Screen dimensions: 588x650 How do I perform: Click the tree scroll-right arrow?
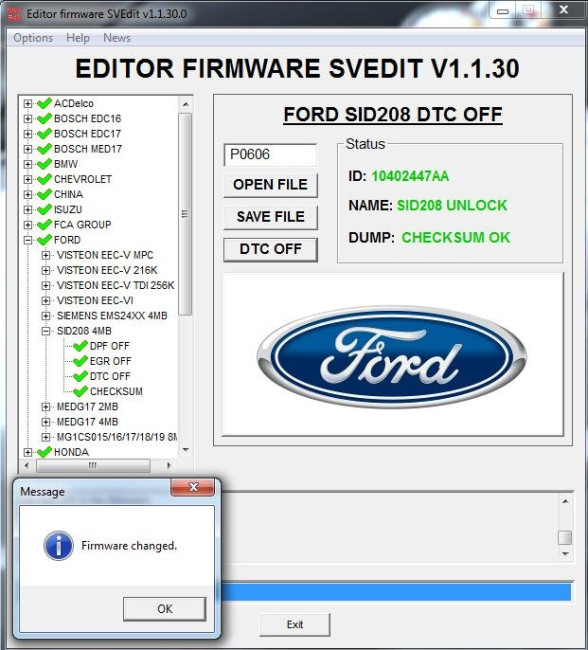(168, 465)
